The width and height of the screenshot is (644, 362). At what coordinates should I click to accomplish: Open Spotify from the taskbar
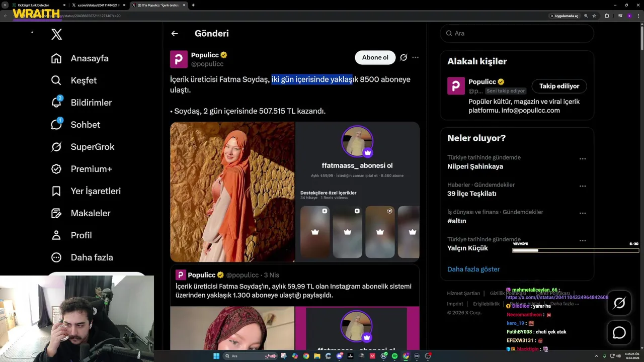point(394,356)
